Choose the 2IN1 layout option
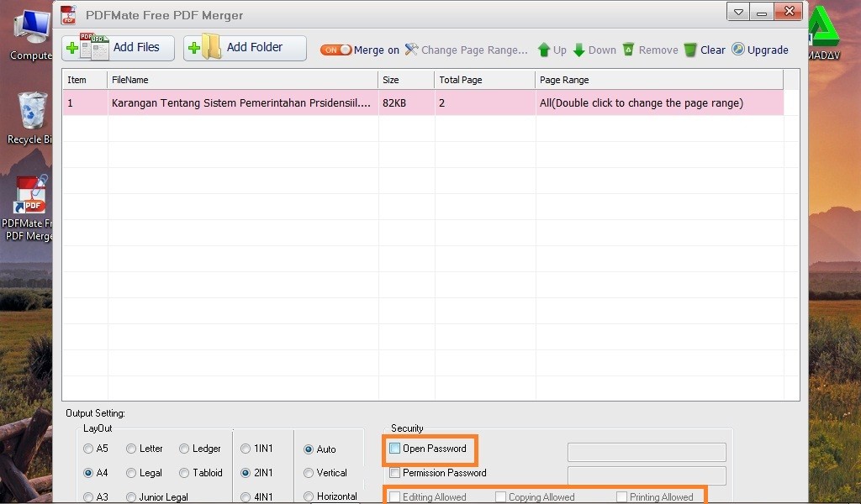This screenshot has height=504, width=861. pyautogui.click(x=246, y=473)
